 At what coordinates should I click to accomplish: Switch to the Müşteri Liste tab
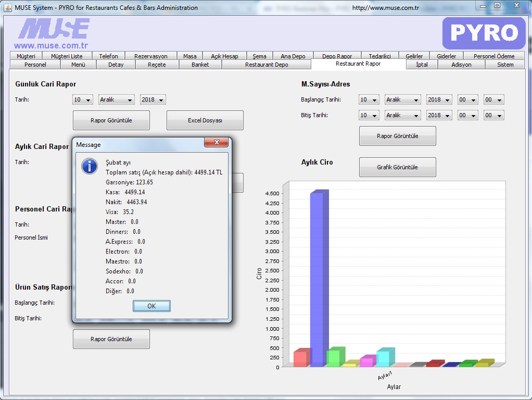[x=67, y=56]
